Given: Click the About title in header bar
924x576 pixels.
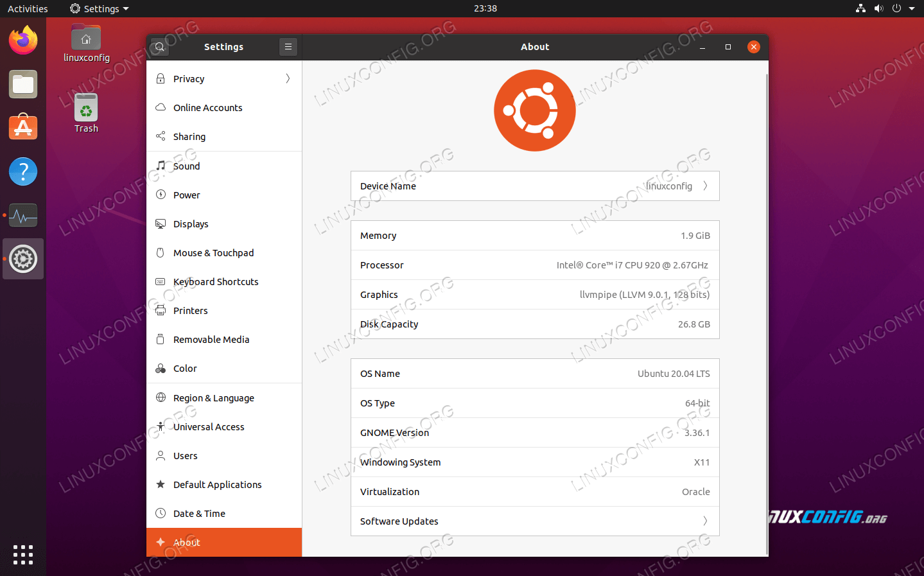Looking at the screenshot, I should 535,47.
